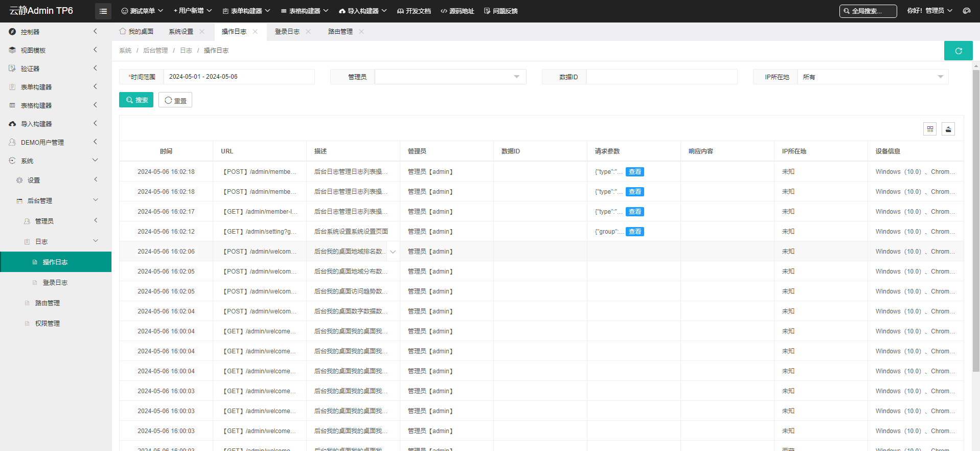Click the theme palette icon in header

[966, 11]
